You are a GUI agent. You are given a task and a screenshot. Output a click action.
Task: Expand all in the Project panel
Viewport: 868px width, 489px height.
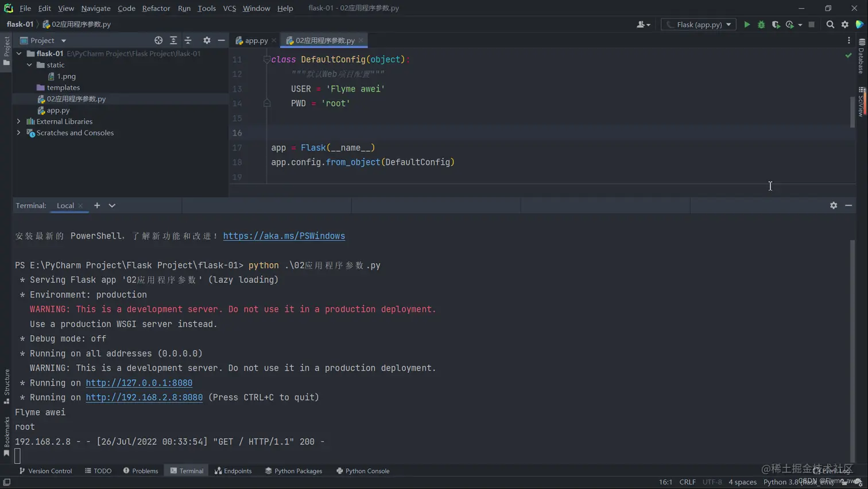(173, 40)
